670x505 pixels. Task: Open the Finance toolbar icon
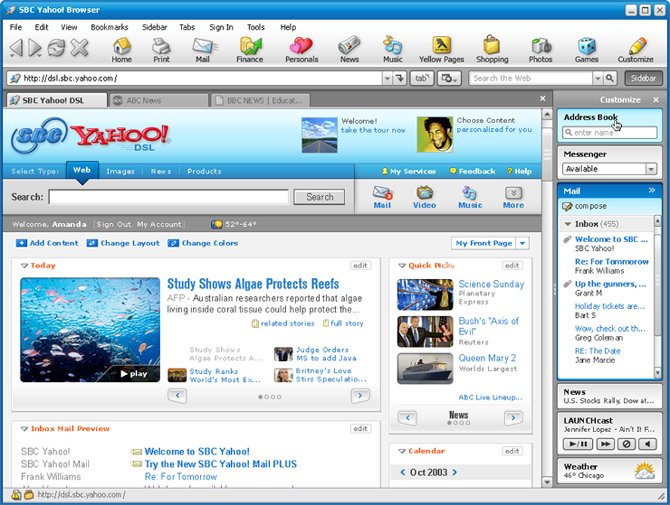click(250, 50)
